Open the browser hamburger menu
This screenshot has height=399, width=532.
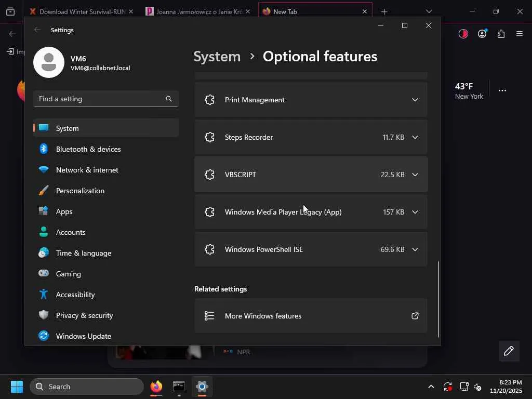(x=520, y=34)
